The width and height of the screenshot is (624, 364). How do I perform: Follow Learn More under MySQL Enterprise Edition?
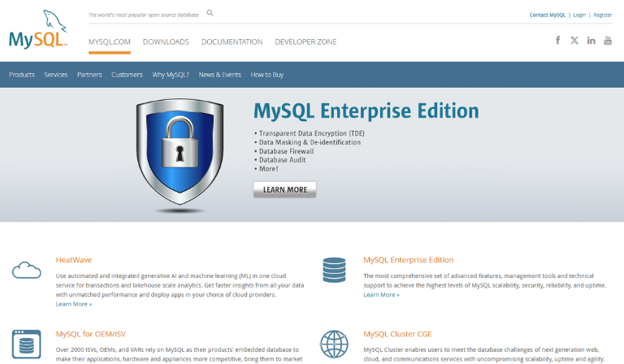pos(381,295)
